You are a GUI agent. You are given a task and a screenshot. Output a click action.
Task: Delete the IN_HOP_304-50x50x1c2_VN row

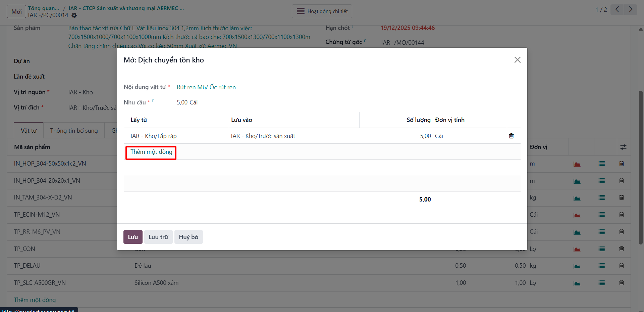(x=622, y=164)
